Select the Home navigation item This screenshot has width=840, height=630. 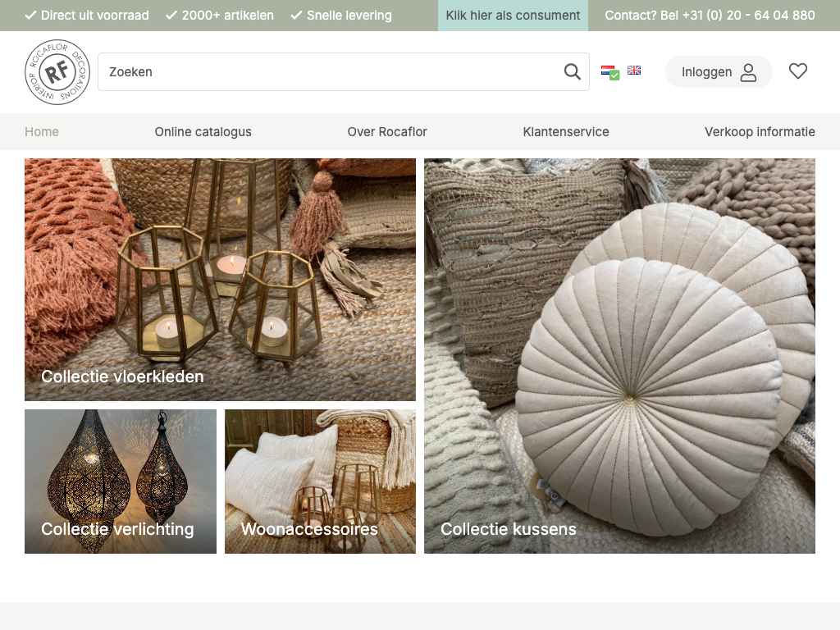click(42, 131)
